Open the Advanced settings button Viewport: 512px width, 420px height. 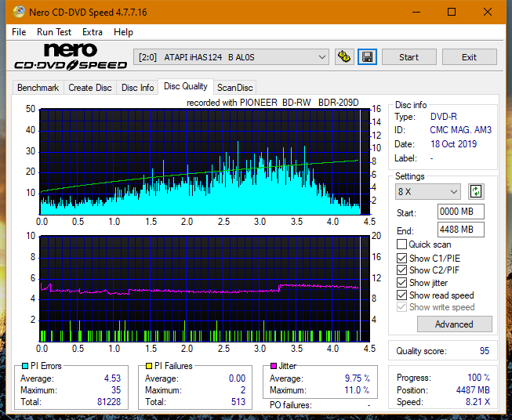(x=454, y=324)
